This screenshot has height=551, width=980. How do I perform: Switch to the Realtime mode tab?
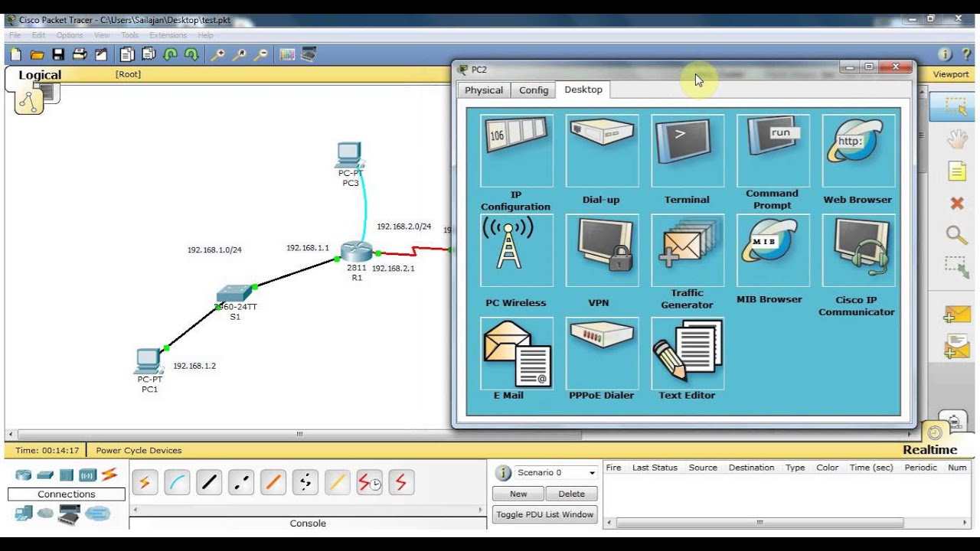929,450
